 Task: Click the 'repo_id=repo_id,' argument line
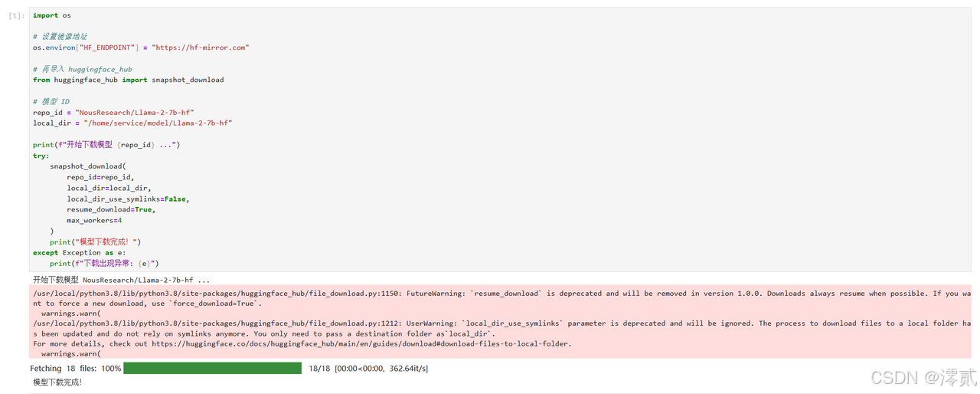pos(100,177)
